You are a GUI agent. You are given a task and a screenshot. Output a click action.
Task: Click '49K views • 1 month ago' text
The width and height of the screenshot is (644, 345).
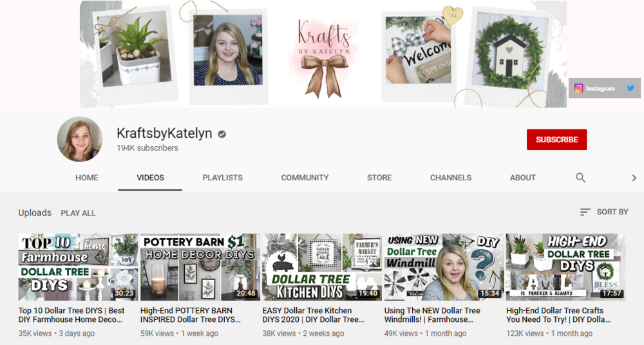(425, 333)
